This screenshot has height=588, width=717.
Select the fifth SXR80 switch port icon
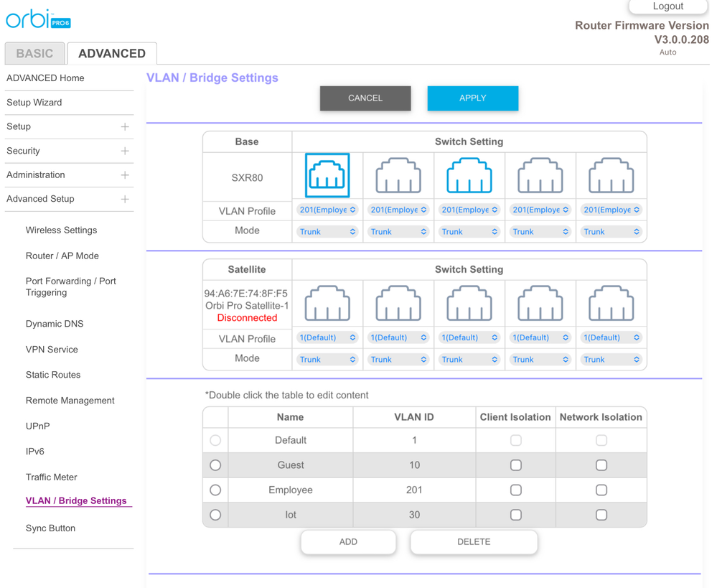611,175
